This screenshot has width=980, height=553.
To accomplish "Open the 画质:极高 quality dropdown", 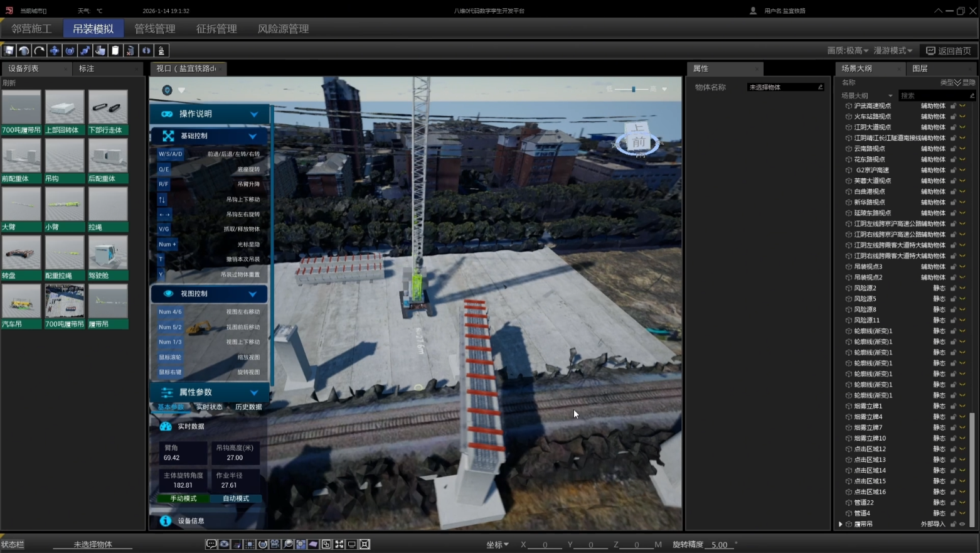I will 848,51.
